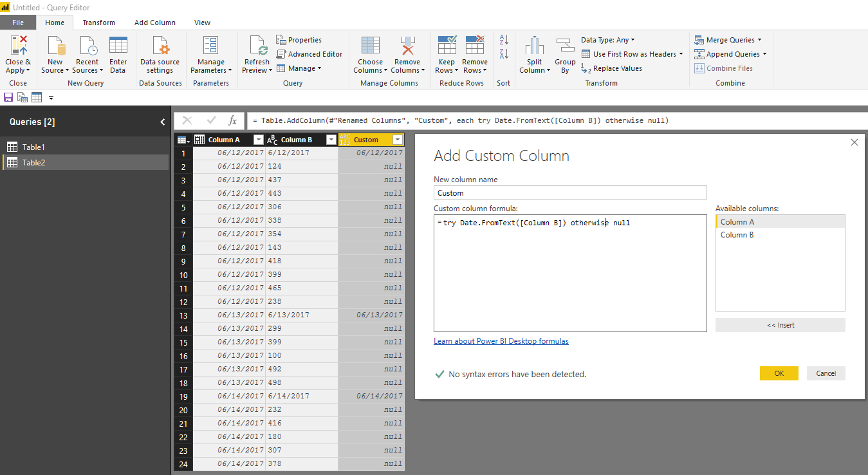The image size is (868, 475).
Task: Open the Column A filter dropdown
Action: pyautogui.click(x=259, y=140)
